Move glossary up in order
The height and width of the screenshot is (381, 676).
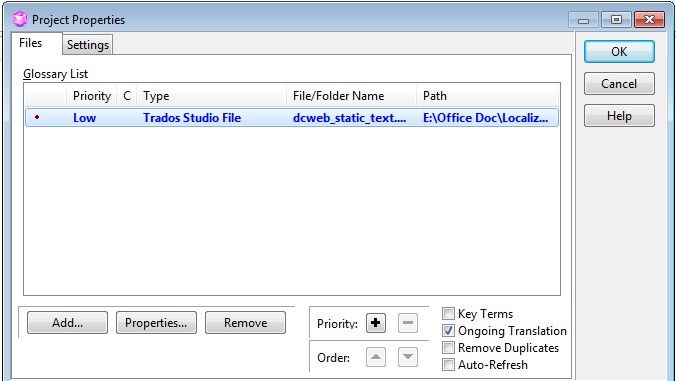coord(376,357)
